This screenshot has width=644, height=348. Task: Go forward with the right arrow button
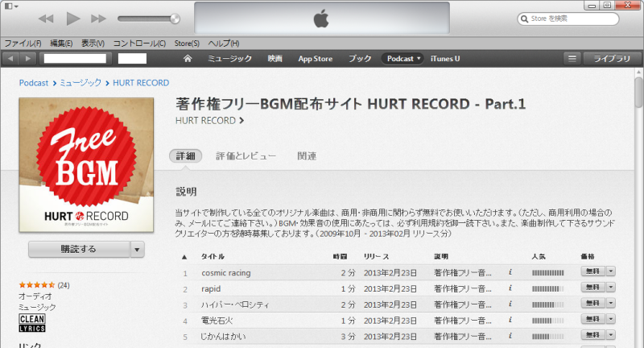tap(28, 58)
